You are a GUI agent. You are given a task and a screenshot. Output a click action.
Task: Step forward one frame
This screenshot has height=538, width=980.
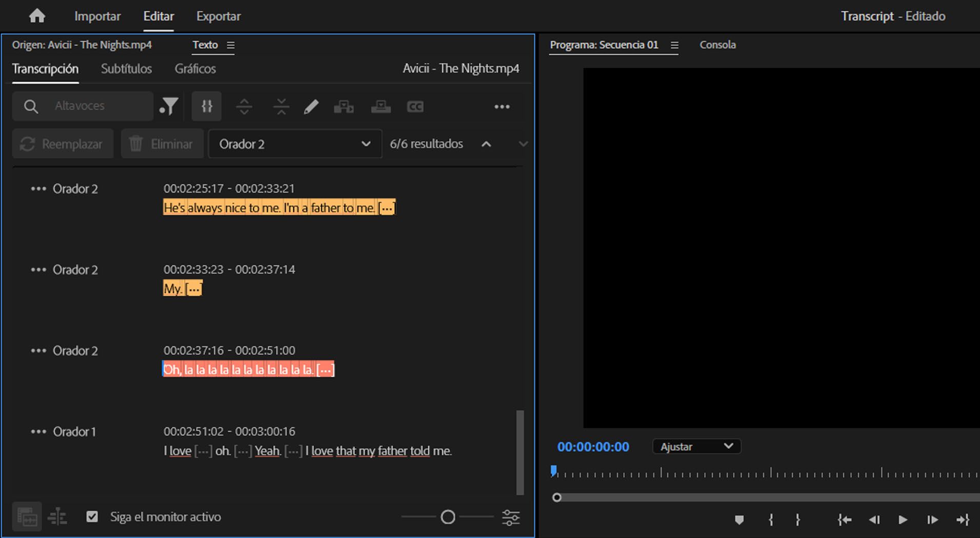coord(932,520)
